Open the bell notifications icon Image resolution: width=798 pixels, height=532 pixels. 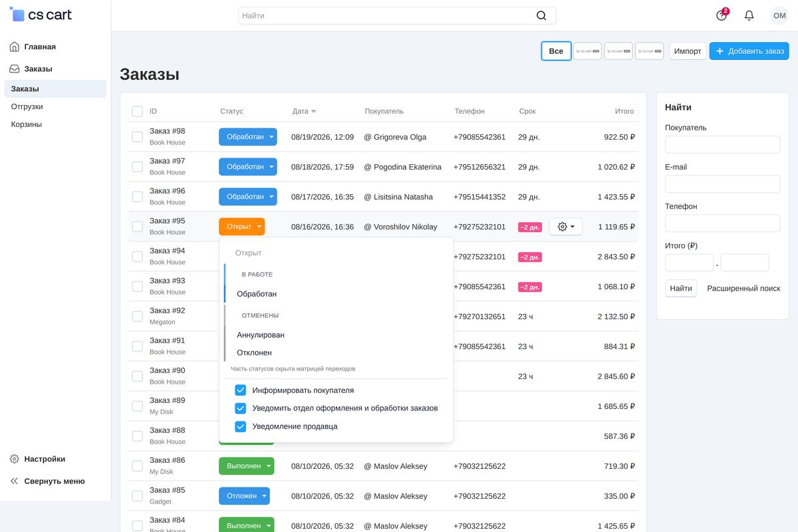749,15
